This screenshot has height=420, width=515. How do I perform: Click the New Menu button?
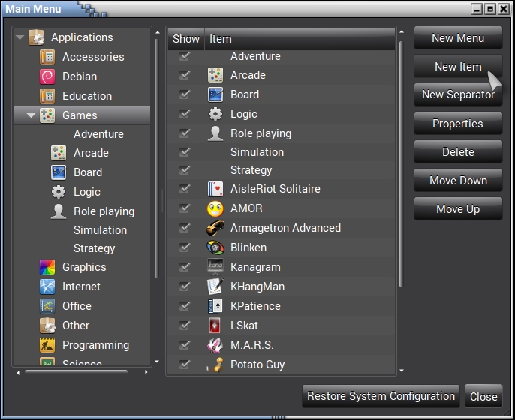[x=458, y=38]
